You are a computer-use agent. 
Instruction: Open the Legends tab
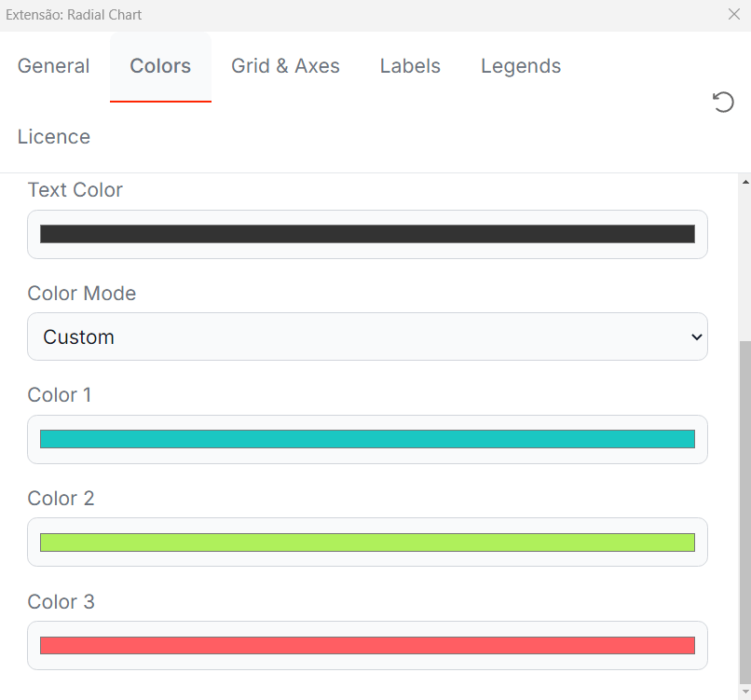point(521,66)
